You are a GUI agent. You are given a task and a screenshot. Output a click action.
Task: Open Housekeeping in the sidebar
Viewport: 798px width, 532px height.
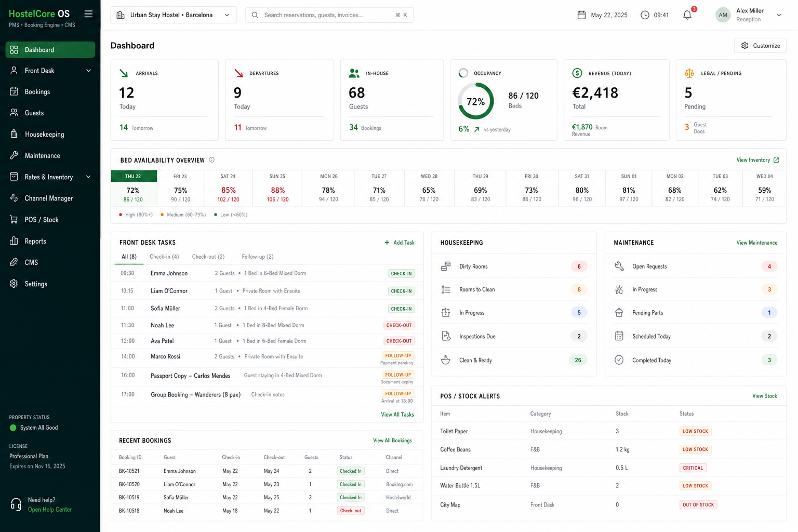[50, 135]
